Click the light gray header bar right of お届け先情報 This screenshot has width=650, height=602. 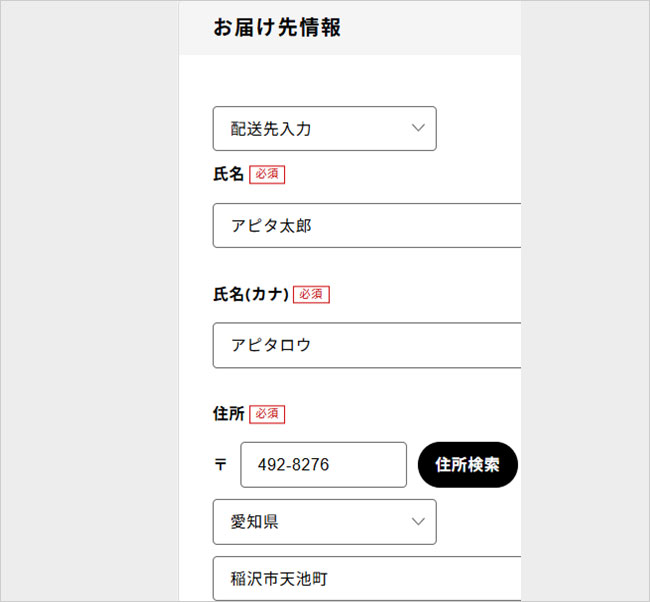[x=431, y=27]
